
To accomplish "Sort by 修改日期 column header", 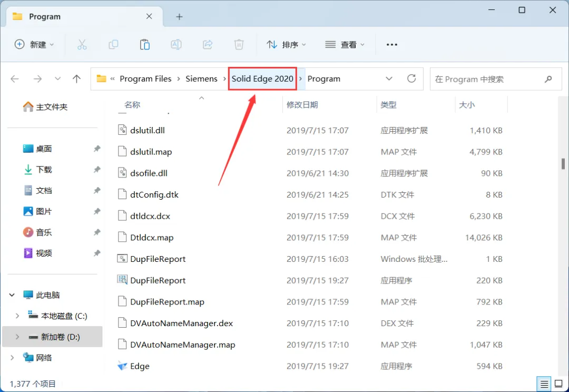I will pos(302,105).
